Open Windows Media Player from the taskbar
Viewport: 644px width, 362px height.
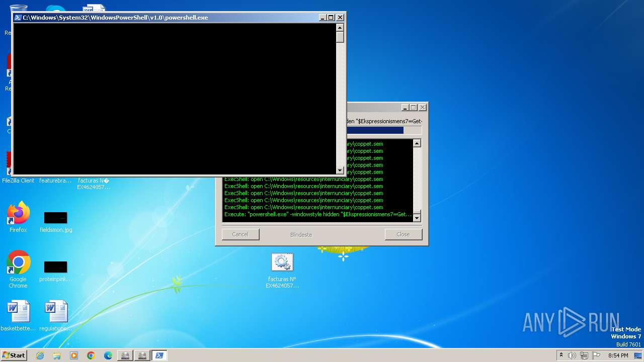coord(74,355)
